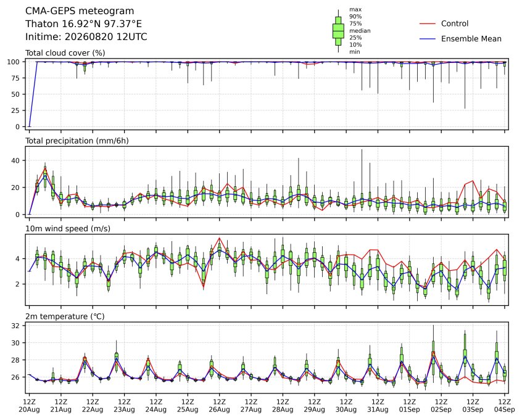522x420 pixels.
Task: Click the '2m temperature (°C)' panel title
Action: pos(65,316)
